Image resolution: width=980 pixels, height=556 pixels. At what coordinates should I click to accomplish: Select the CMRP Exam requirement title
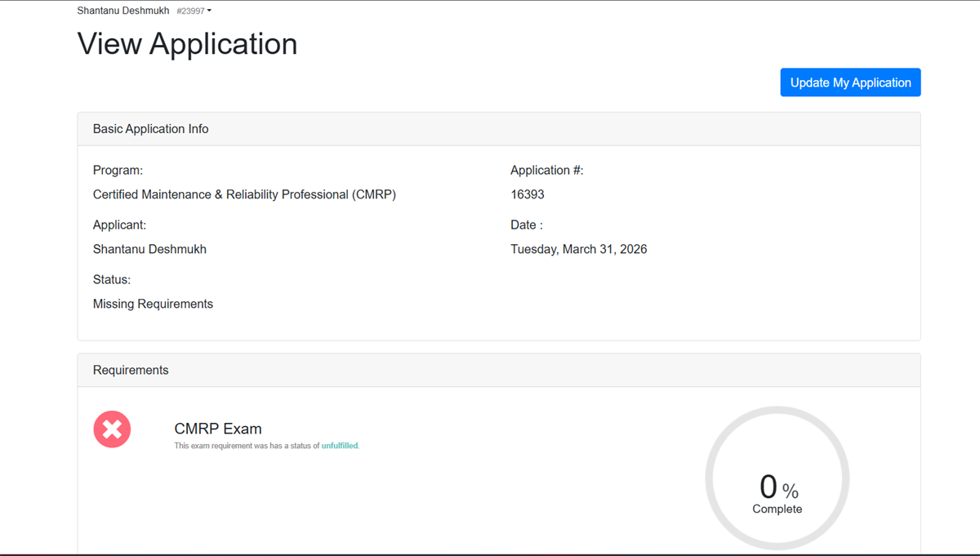tap(218, 429)
